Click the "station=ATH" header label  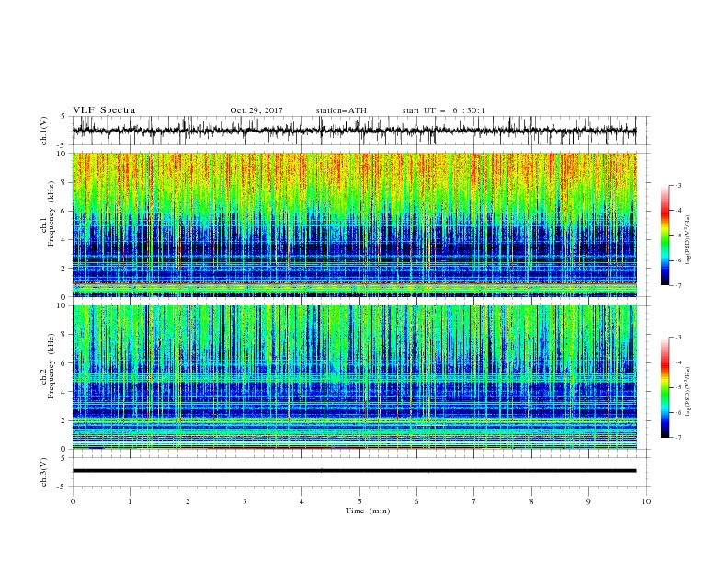[341, 110]
